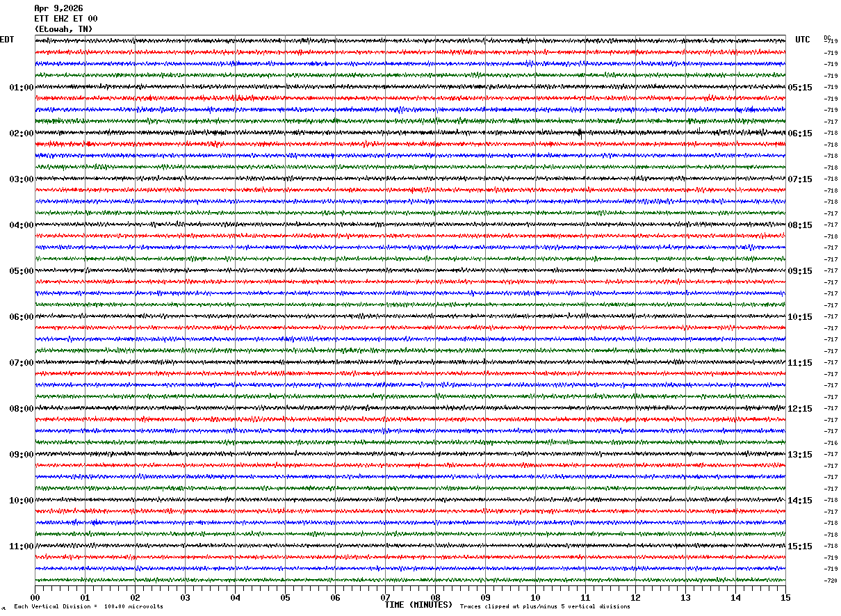
Task: Click minute tick label '00' on the time axis
Action: click(35, 597)
